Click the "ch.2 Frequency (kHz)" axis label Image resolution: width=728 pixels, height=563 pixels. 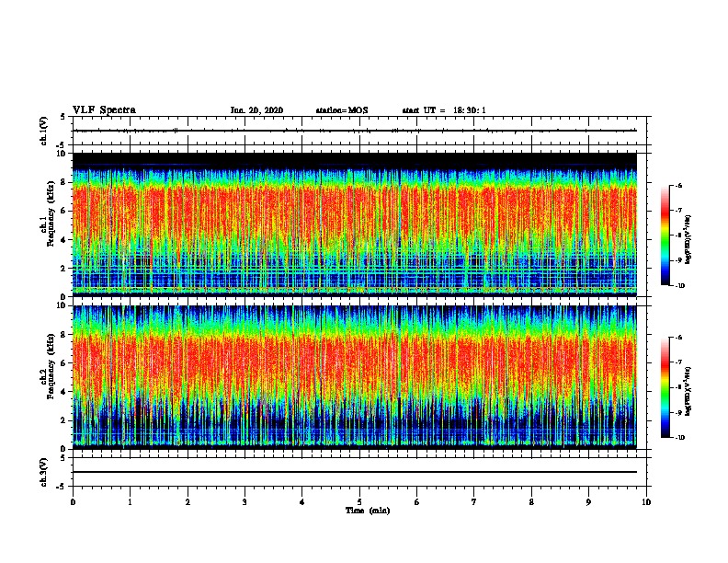click(x=47, y=365)
